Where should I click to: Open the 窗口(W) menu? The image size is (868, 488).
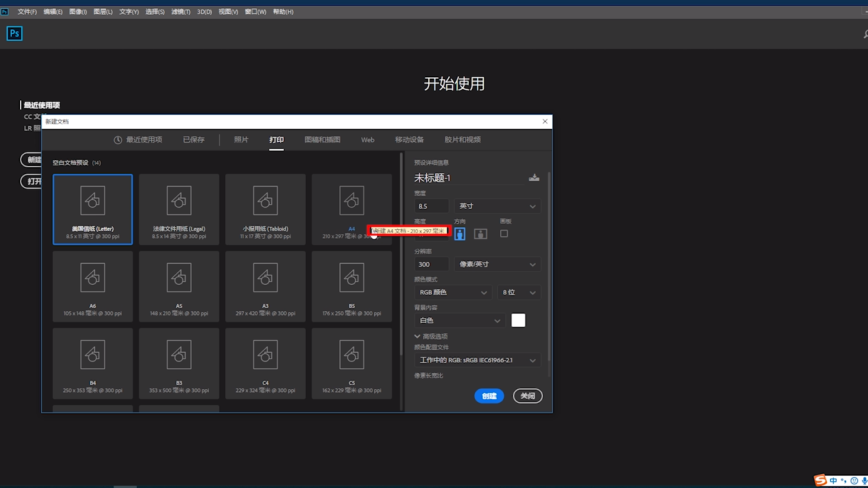(255, 12)
